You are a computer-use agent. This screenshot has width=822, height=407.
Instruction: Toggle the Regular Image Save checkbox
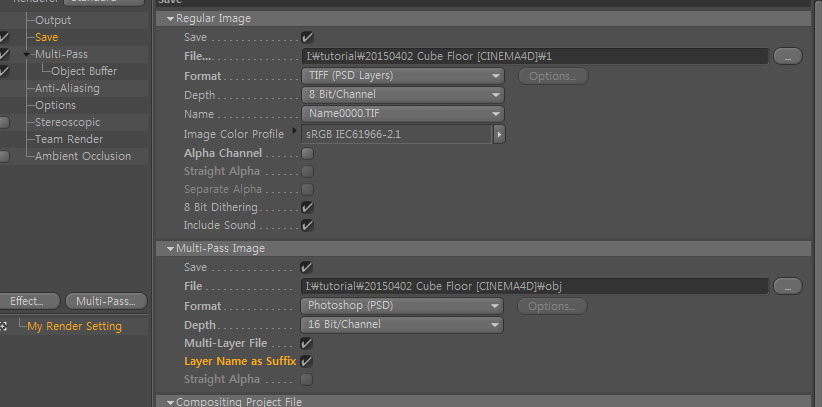pyautogui.click(x=307, y=37)
